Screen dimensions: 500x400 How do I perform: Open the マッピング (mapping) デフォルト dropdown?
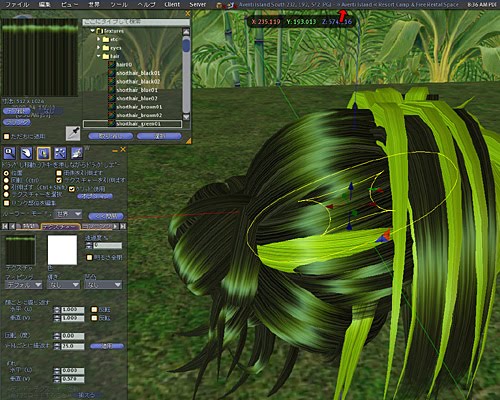tap(24, 285)
